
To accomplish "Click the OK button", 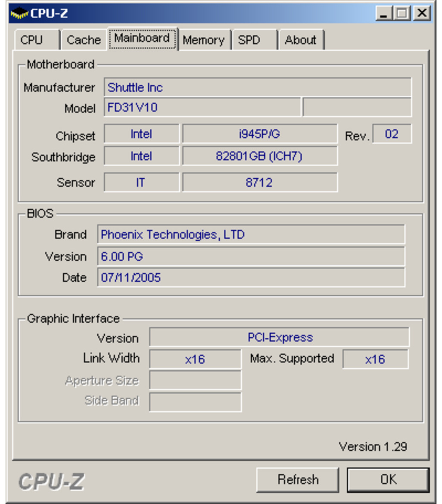I will tap(388, 479).
